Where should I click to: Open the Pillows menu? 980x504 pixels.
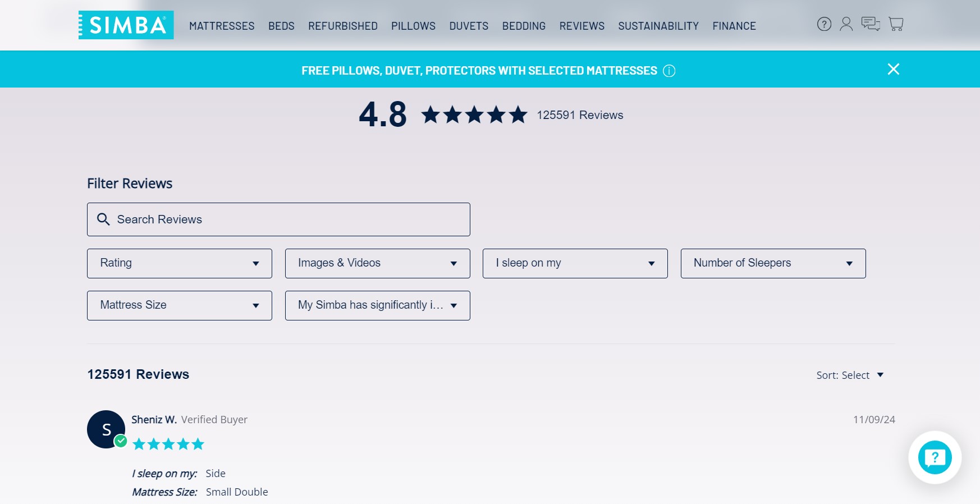[x=413, y=26]
